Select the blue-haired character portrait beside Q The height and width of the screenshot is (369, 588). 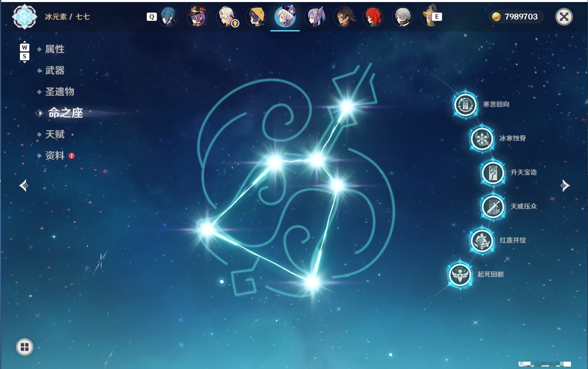click(168, 17)
